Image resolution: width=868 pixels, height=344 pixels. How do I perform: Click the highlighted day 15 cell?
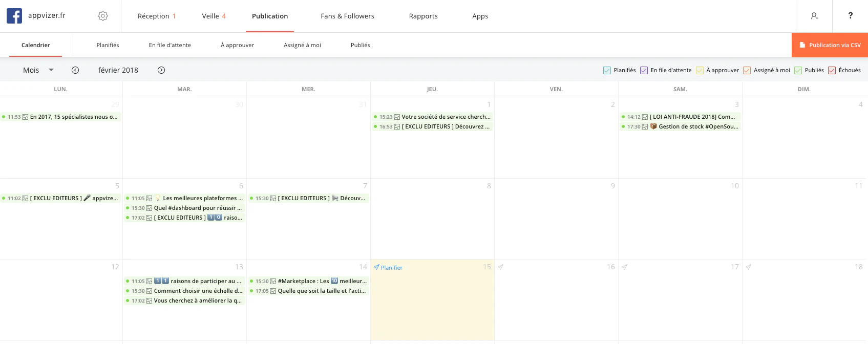pos(433,300)
